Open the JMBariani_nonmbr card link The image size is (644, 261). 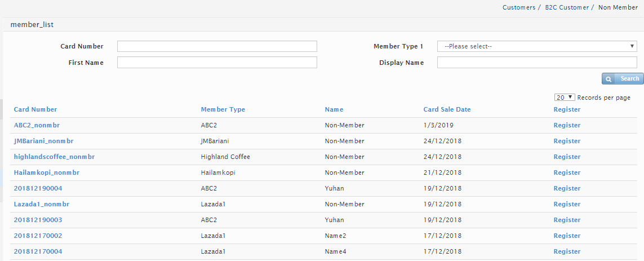(43, 141)
